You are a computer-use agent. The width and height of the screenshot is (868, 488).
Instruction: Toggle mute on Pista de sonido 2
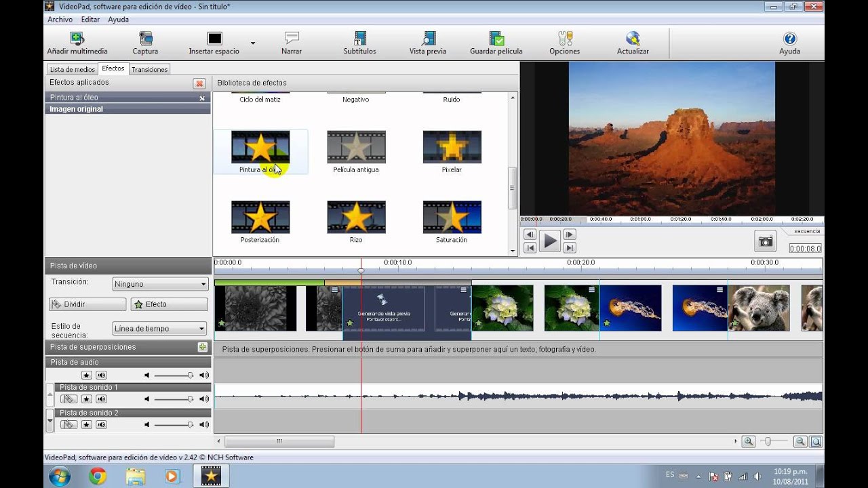[102, 425]
